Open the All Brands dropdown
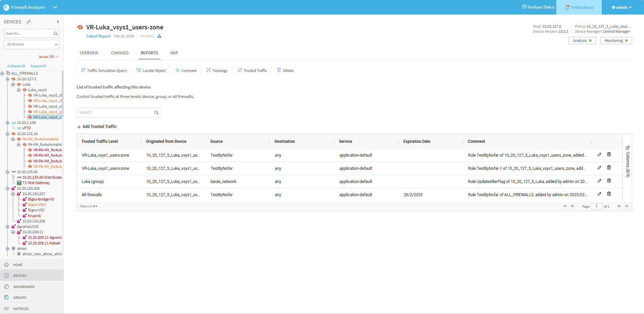This screenshot has width=644, height=314. [x=32, y=44]
